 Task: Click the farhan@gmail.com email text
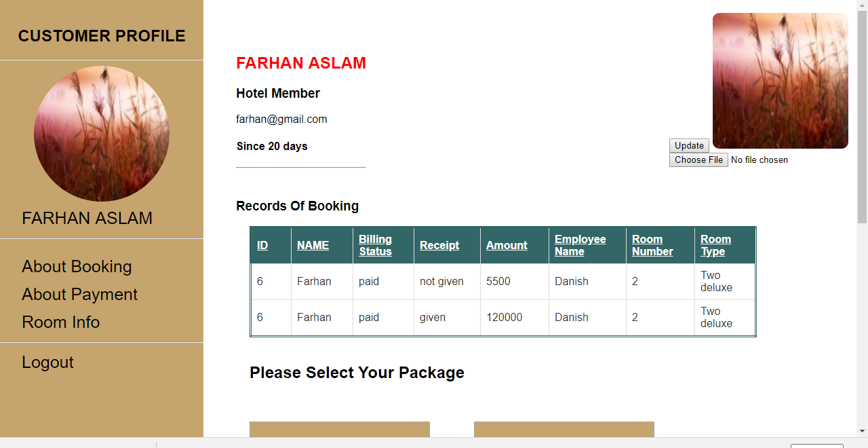pos(281,119)
